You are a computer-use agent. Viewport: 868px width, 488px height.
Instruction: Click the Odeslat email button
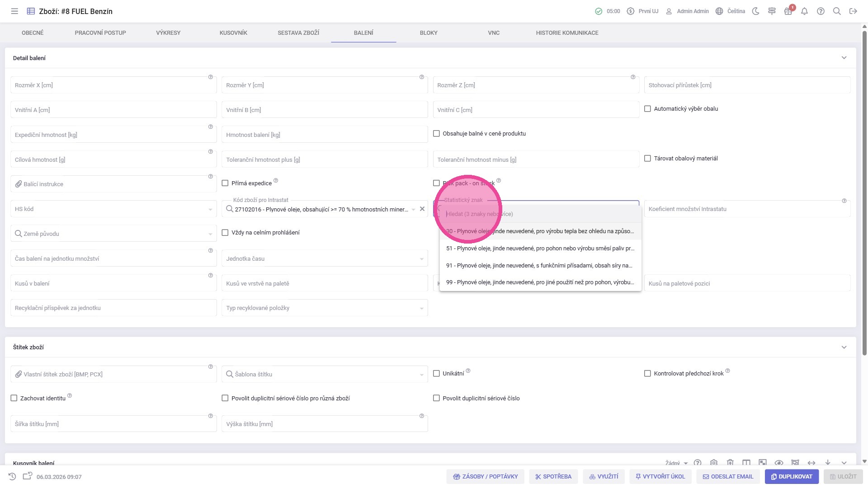(728, 477)
